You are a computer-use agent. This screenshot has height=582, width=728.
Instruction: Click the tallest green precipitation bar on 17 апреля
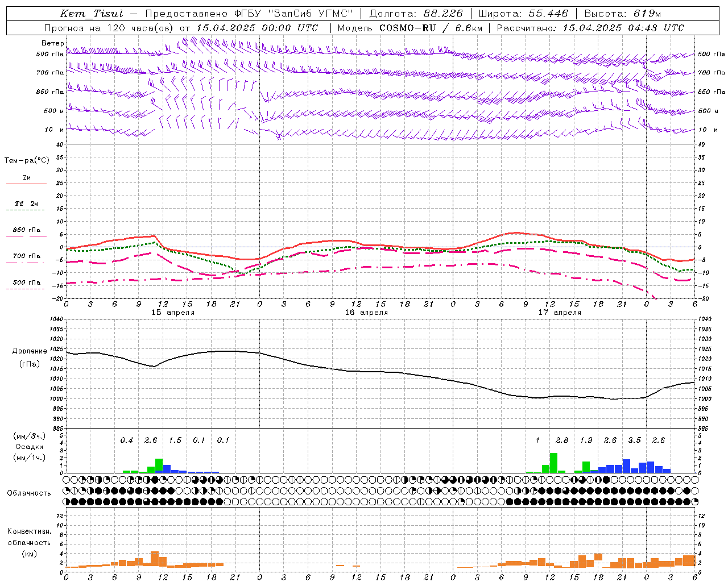(553, 463)
